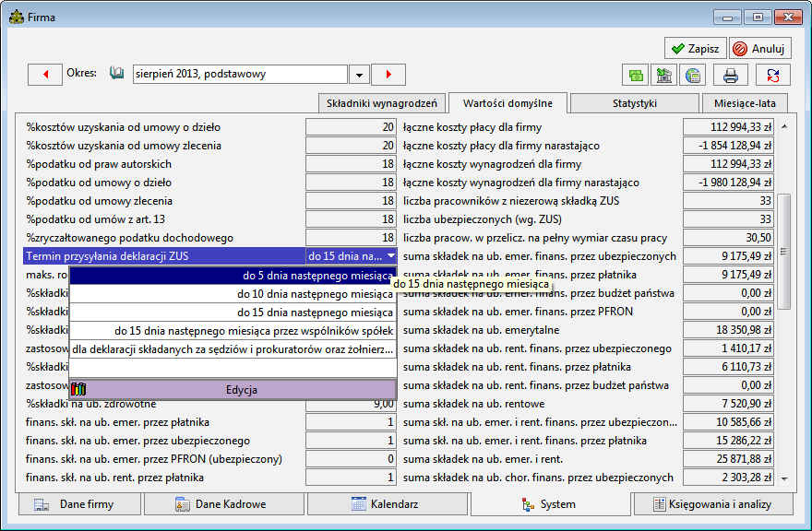Choose option for sędziów i prokuratorów declarations

pyautogui.click(x=233, y=349)
